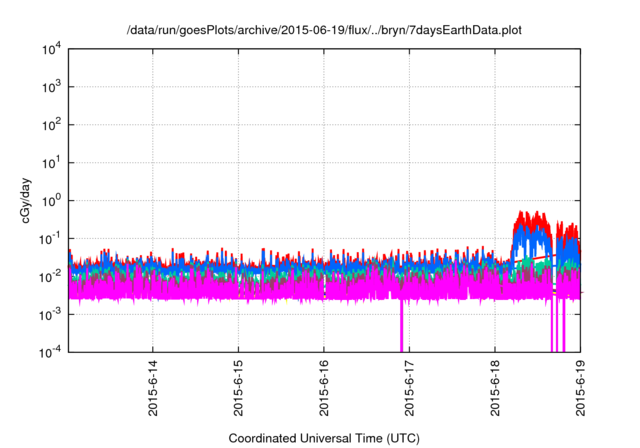Screen dimensions: 640x448
Task: Click the 10^-3 y-axis tick label
Action: pos(50,315)
